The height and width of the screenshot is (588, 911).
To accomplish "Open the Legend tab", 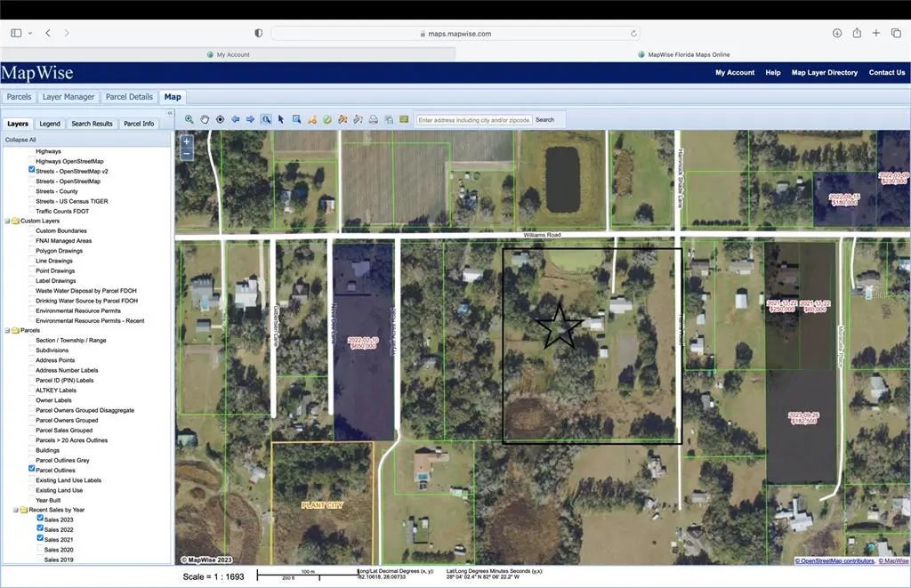I will tap(50, 124).
